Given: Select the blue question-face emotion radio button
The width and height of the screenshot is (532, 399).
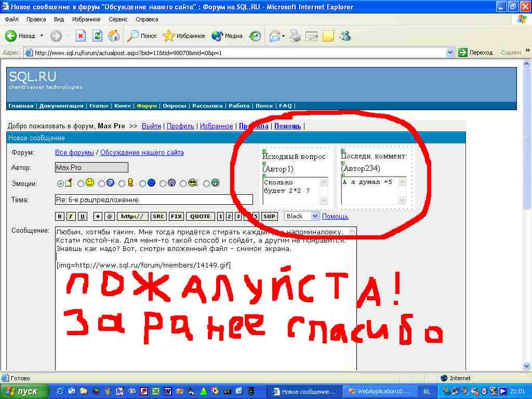Looking at the screenshot, I should 101,183.
